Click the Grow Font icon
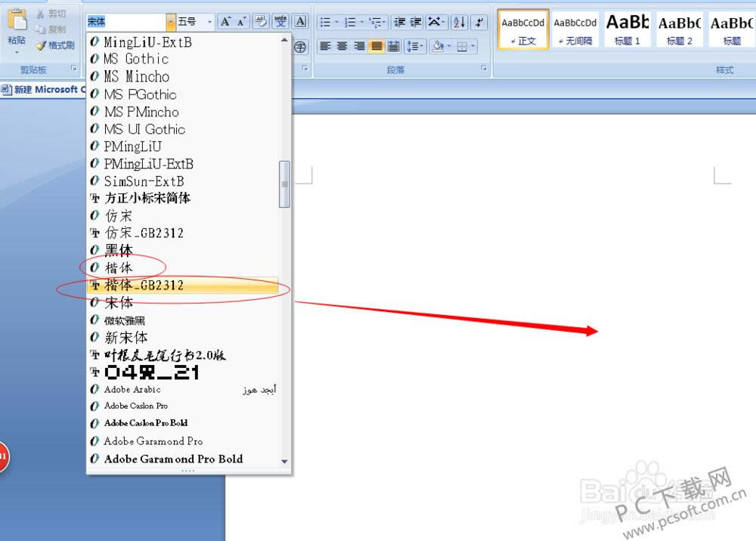756x541 pixels. (x=226, y=21)
